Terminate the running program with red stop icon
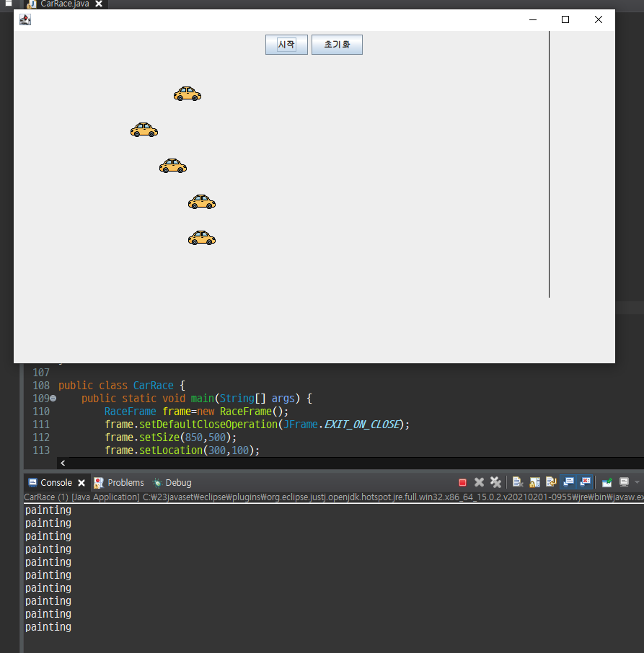This screenshot has width=644, height=653. (462, 482)
